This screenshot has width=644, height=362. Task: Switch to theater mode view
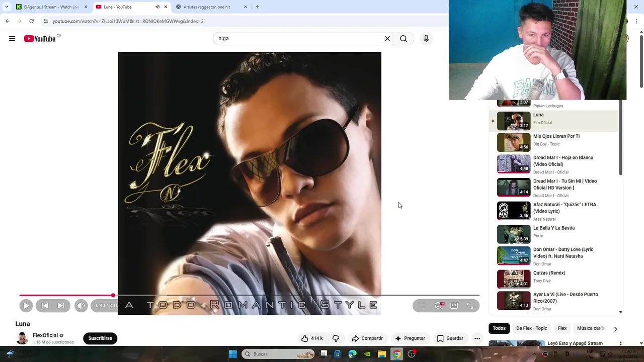(454, 305)
